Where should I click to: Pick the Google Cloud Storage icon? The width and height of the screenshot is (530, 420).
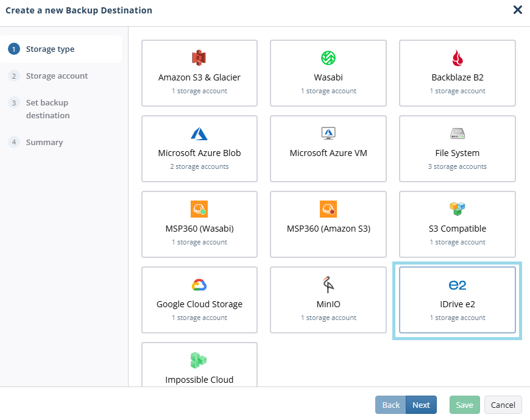[199, 285]
